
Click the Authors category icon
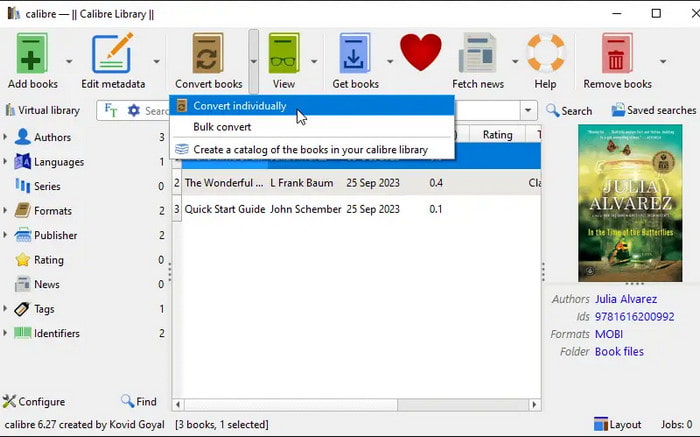click(x=22, y=137)
